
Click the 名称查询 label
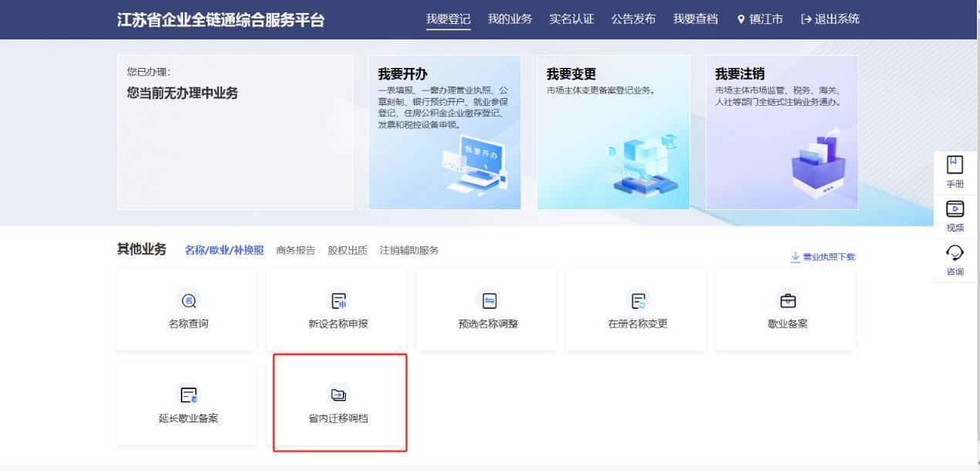188,324
